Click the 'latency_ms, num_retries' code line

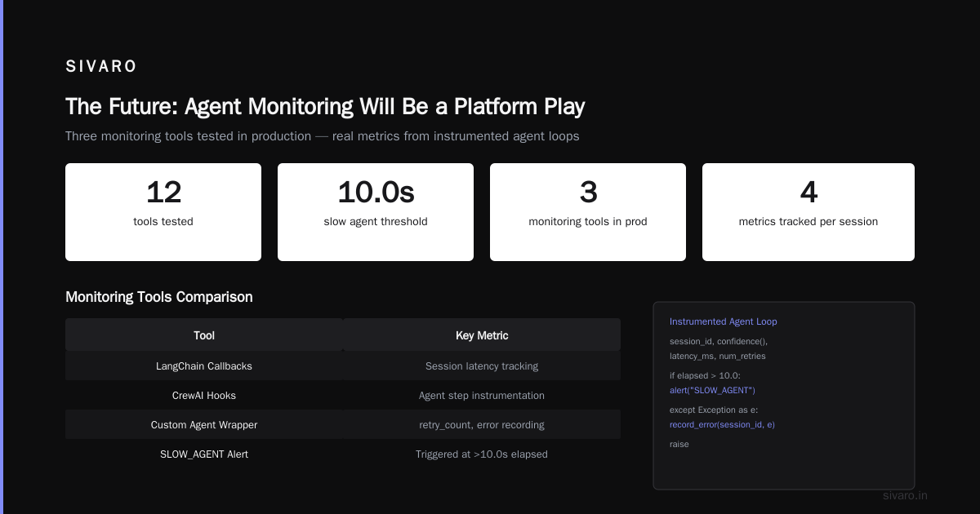(718, 356)
